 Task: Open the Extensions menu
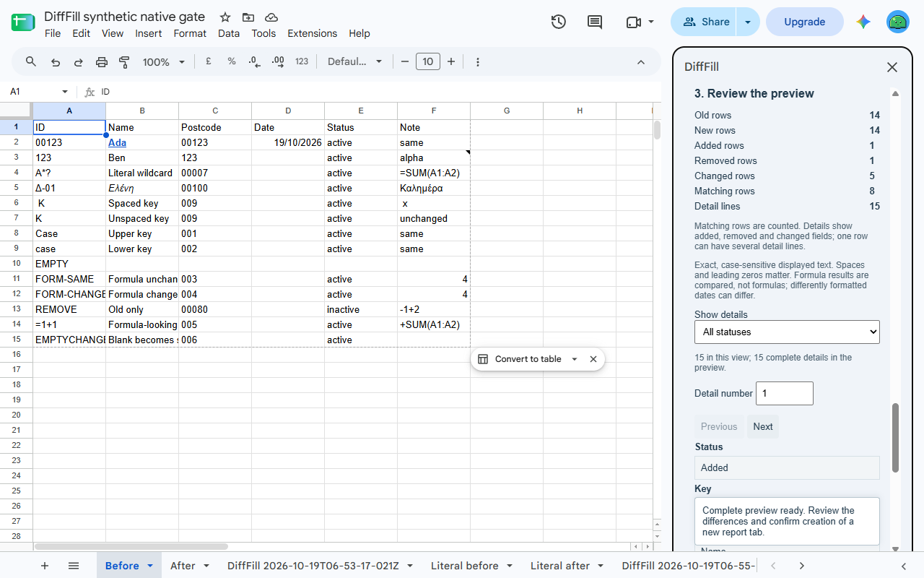(313, 33)
